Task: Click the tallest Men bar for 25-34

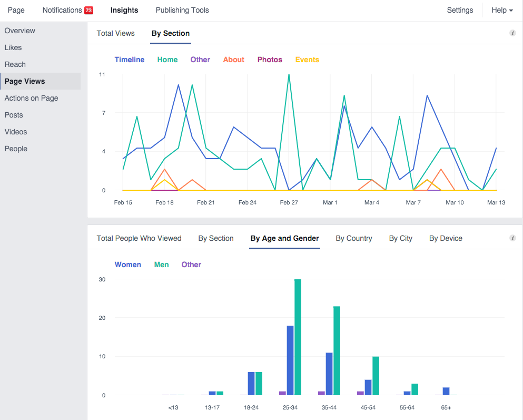Action: [298, 337]
